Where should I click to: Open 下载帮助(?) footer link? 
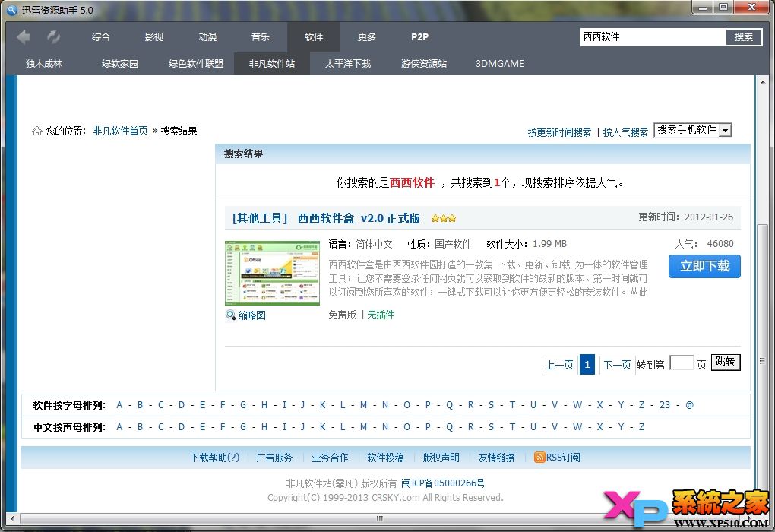tap(215, 458)
